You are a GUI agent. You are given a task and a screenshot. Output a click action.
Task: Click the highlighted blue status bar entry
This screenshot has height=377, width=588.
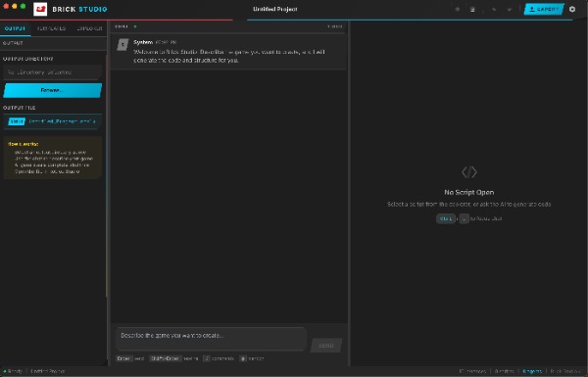tap(532, 371)
